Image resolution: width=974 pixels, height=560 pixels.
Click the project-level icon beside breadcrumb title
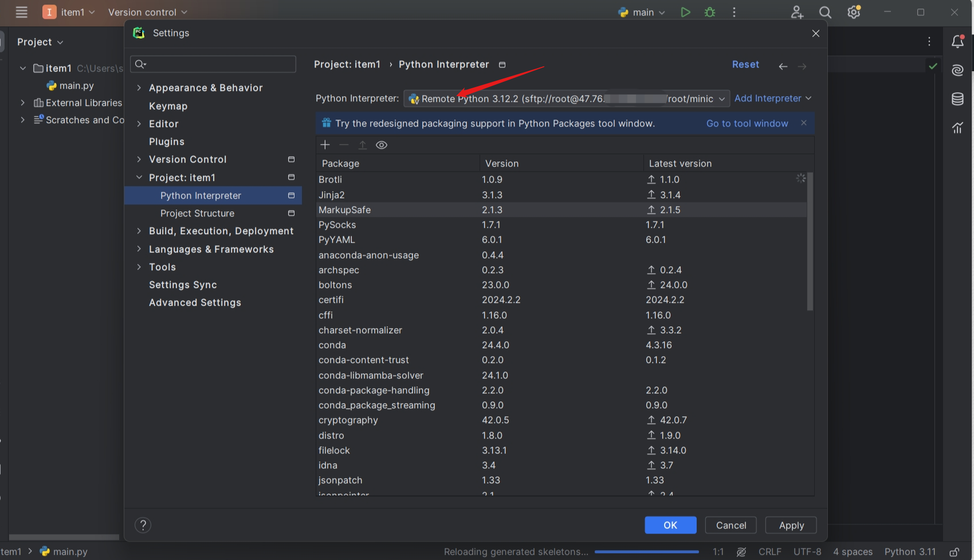[x=502, y=65]
